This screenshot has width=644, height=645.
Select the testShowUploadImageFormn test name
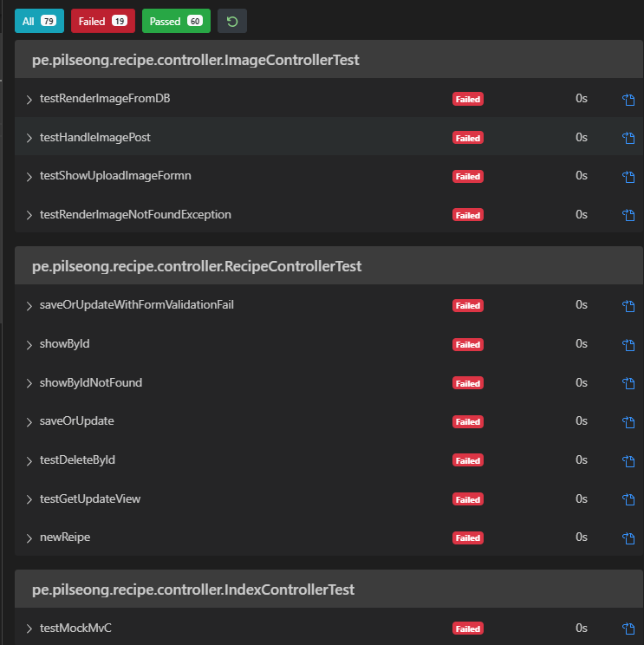coord(115,176)
